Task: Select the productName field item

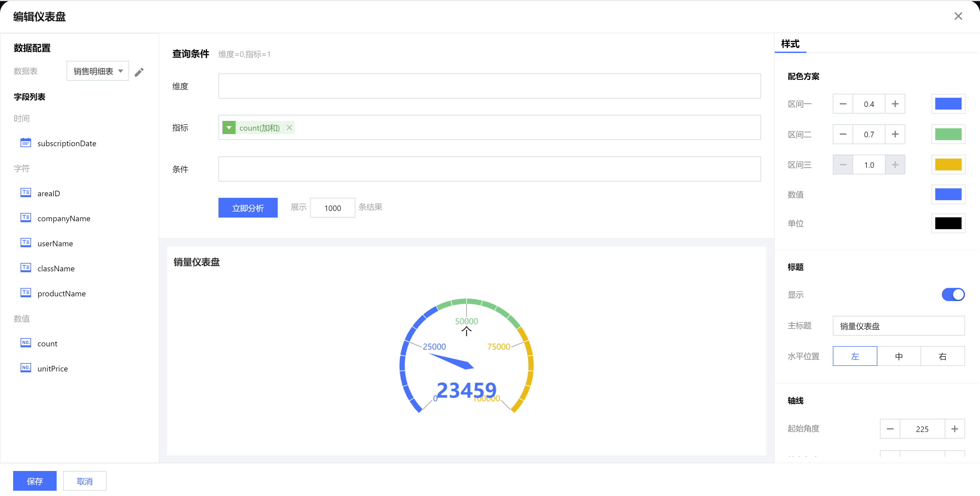Action: coord(61,293)
